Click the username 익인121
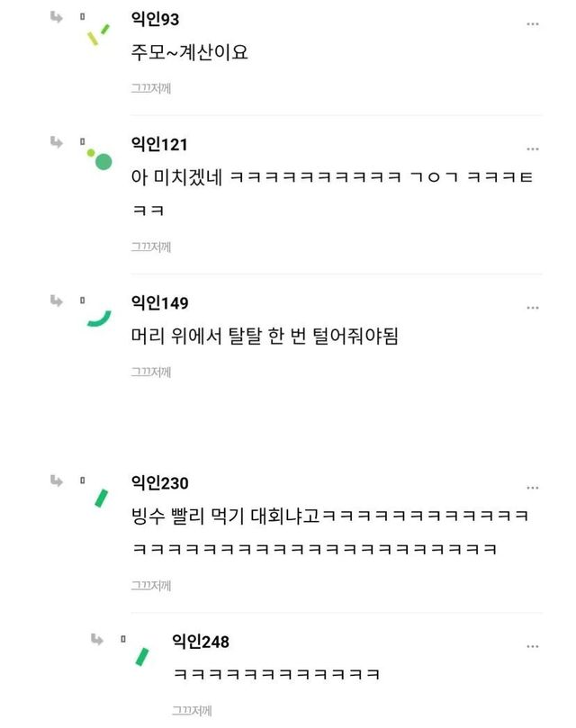The width and height of the screenshot is (576, 728). pos(159,145)
